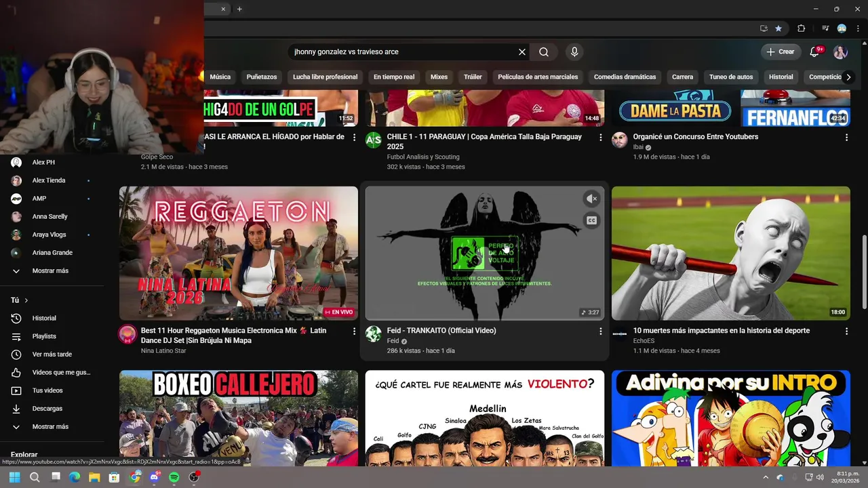Select the En tiempo real chip

coord(394,77)
